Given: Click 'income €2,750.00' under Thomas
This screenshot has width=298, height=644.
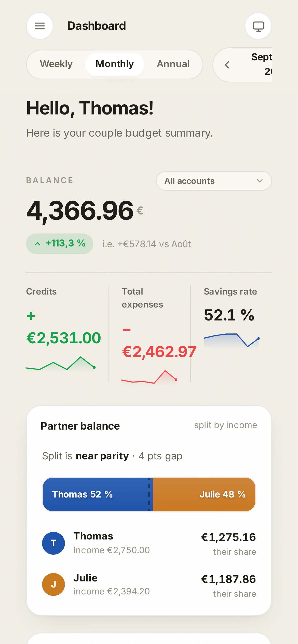Looking at the screenshot, I should [112, 550].
